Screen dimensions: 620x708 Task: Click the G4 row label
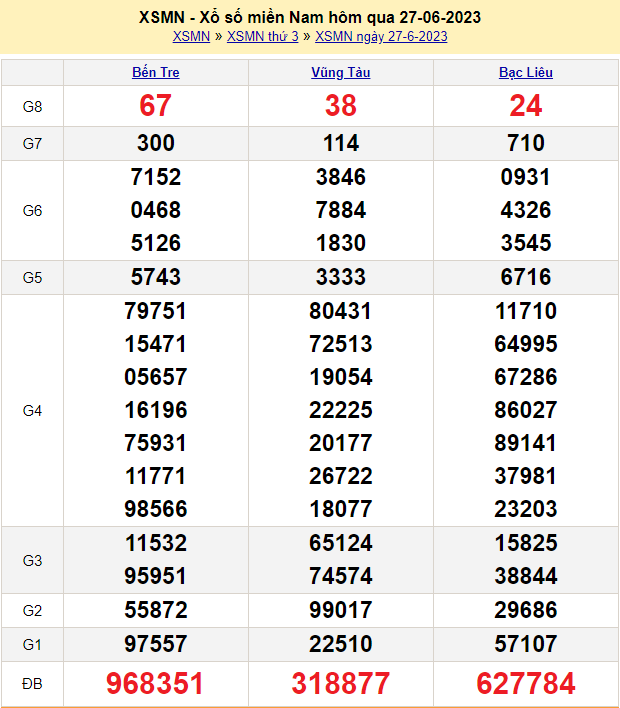[32, 410]
